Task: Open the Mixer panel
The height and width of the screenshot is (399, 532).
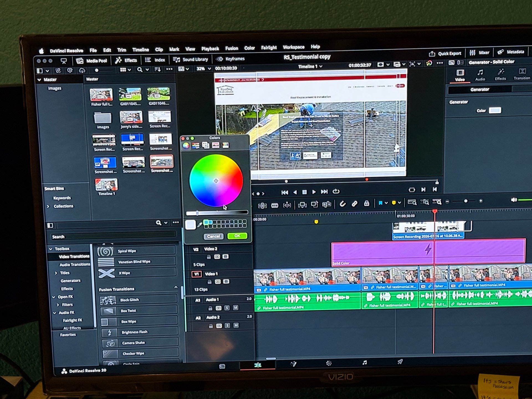Action: coord(480,53)
